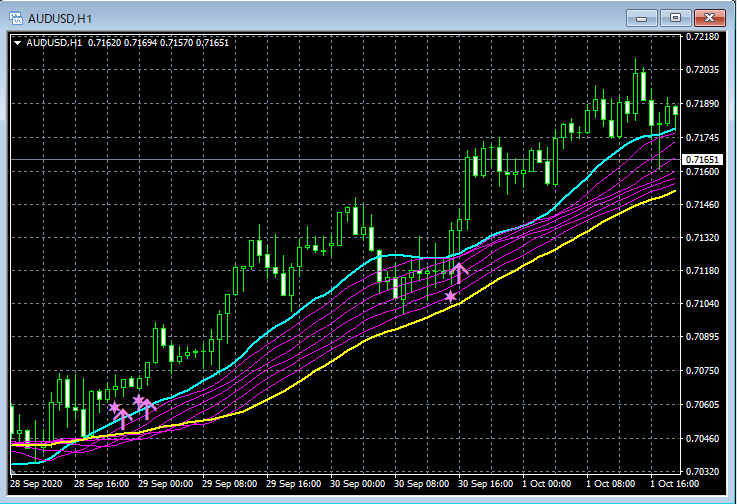
Task: Select the leftmost pink star on 28 Sep
Action: (x=115, y=407)
